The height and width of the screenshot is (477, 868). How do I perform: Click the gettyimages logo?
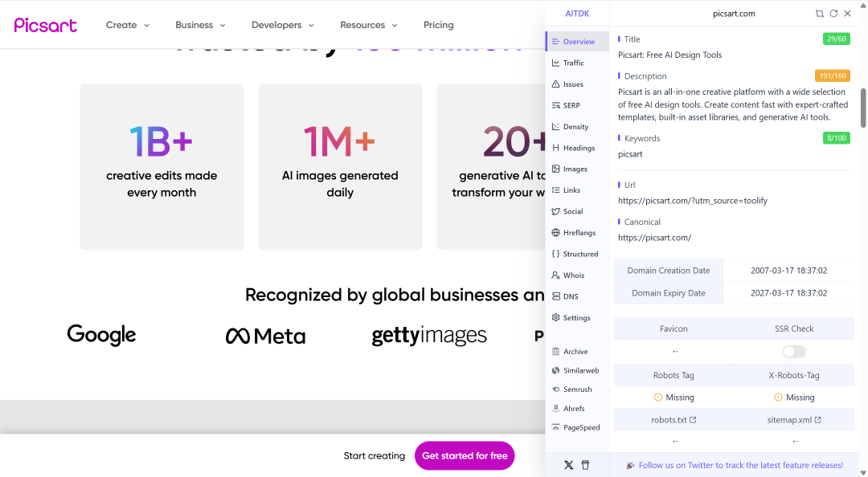coord(429,336)
